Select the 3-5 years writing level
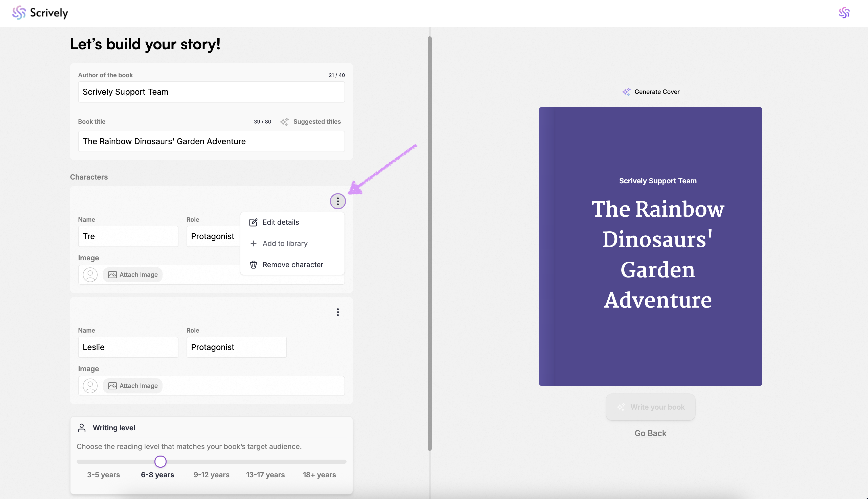This screenshot has height=499, width=868. 103,475
